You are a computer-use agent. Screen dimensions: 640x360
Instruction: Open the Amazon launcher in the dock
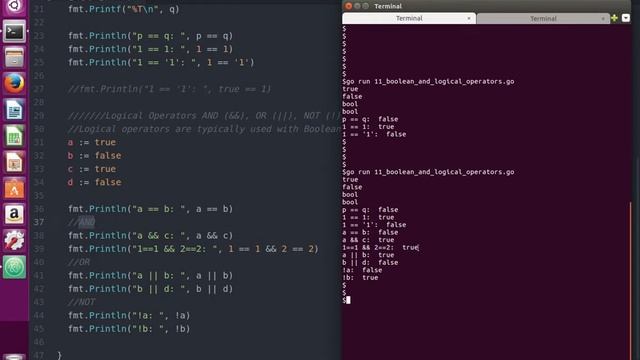[14, 214]
